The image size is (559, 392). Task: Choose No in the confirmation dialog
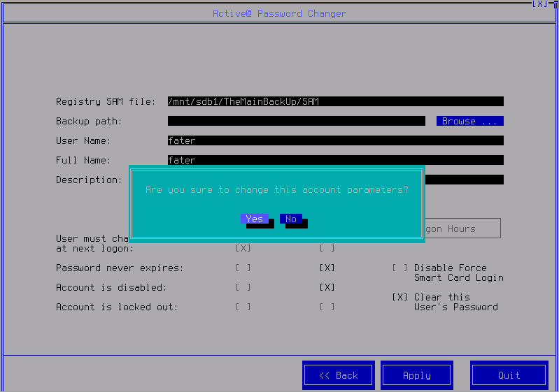pos(291,219)
